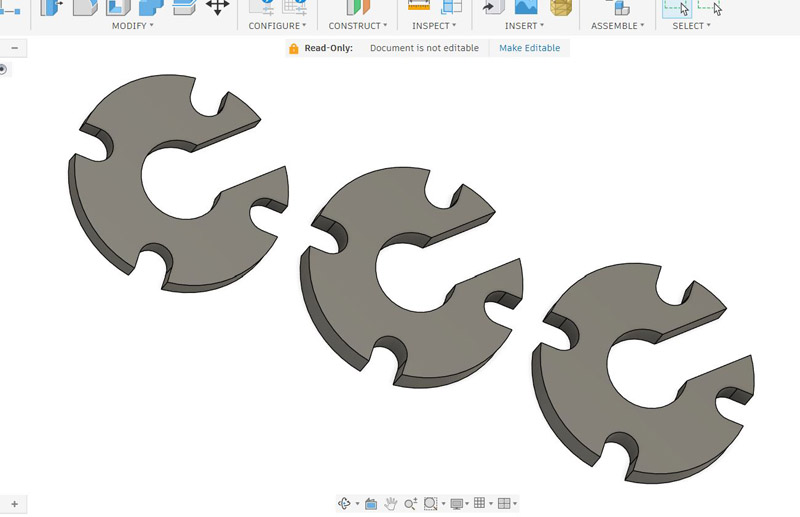This screenshot has height=517, width=800.
Task: Expand the CONSTRUCT dropdown menu
Action: [357, 26]
